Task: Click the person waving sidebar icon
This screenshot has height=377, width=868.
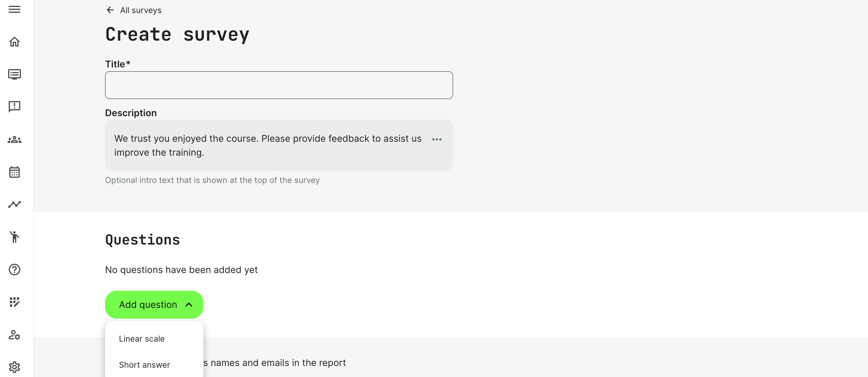Action: click(15, 237)
